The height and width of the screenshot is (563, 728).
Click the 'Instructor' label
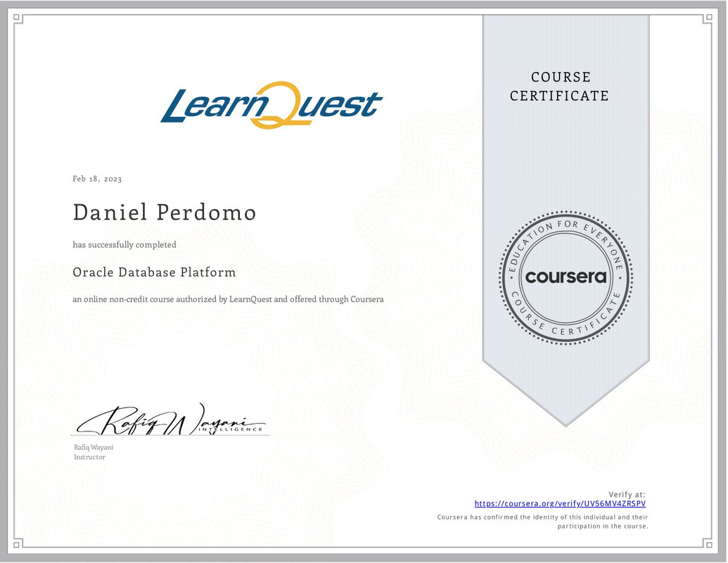89,457
